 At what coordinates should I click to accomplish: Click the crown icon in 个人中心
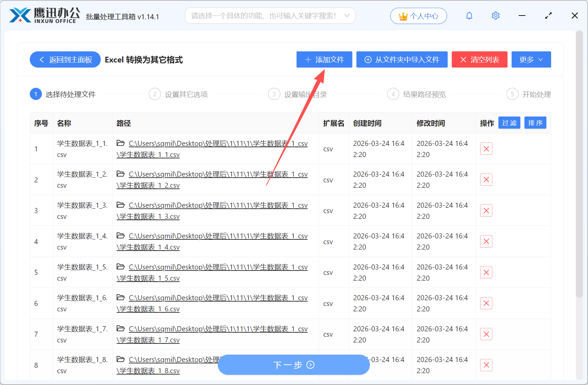point(402,15)
